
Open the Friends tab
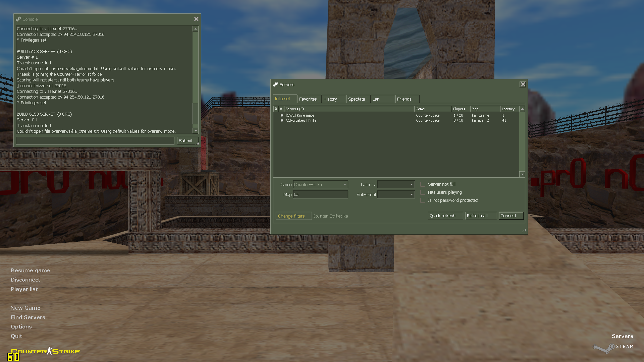(x=407, y=99)
